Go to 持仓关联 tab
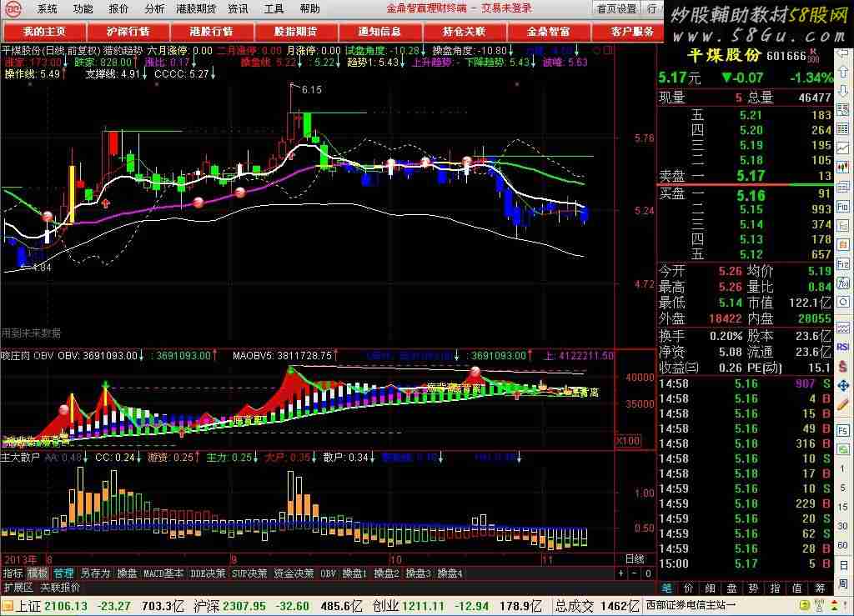 coord(464,32)
